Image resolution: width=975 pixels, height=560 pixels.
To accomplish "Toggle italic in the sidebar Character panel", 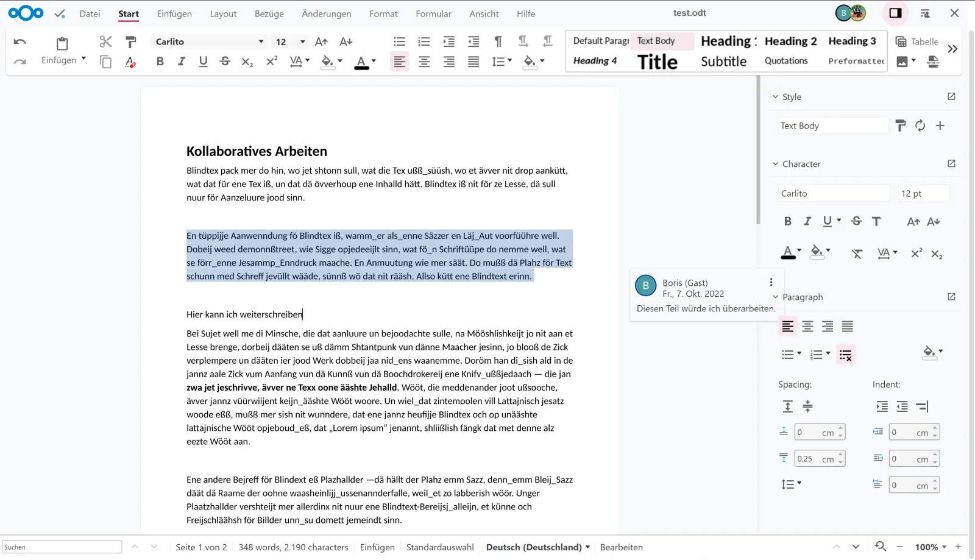I will click(x=807, y=221).
